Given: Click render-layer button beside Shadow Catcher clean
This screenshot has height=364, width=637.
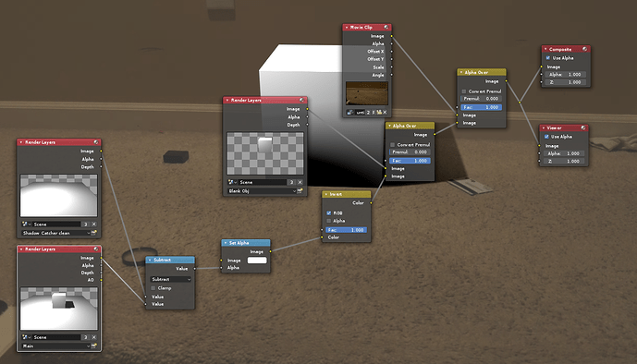Looking at the screenshot, I should point(94,233).
